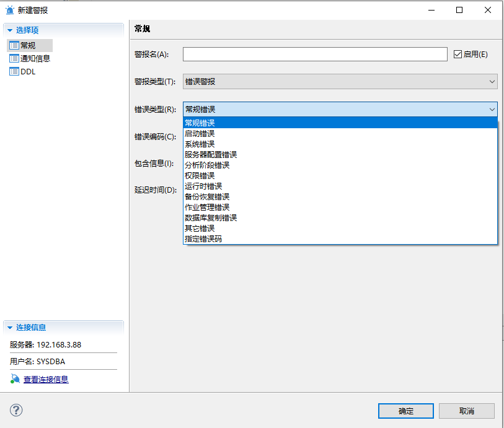The image size is (504, 428).
Task: Open the 警报类型 dropdown
Action: [340, 82]
